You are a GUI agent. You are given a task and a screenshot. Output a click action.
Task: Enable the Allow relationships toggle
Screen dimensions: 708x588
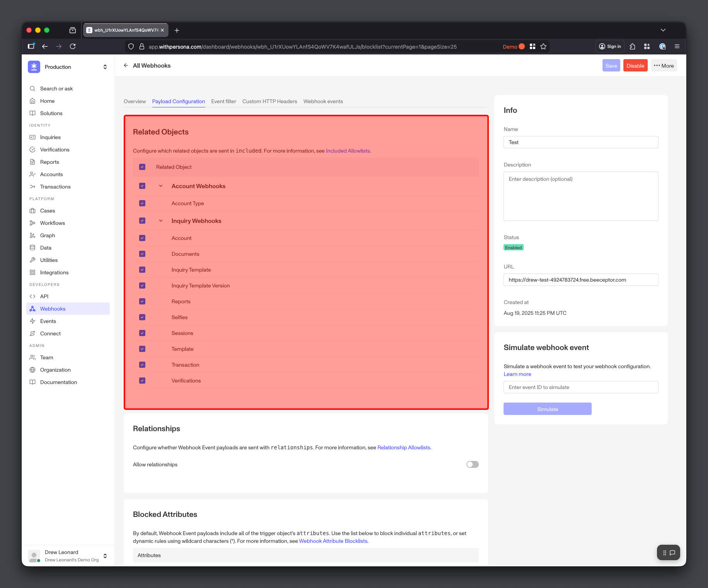[472, 464]
